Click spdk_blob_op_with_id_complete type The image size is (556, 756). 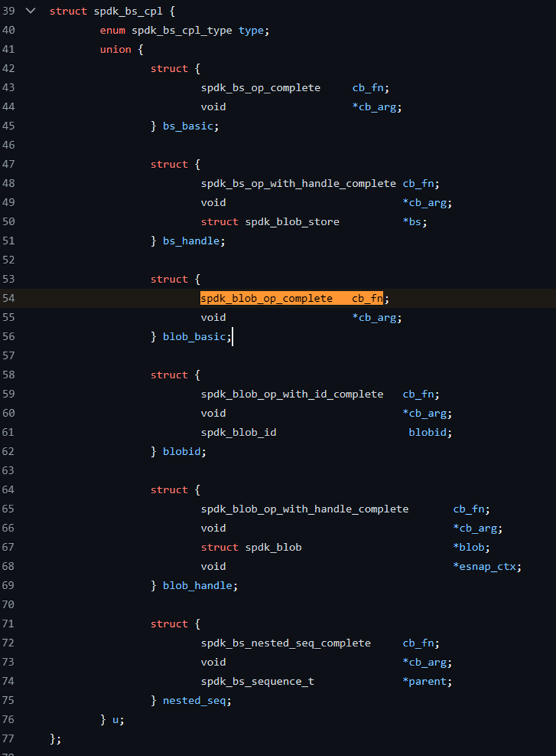pyautogui.click(x=292, y=394)
